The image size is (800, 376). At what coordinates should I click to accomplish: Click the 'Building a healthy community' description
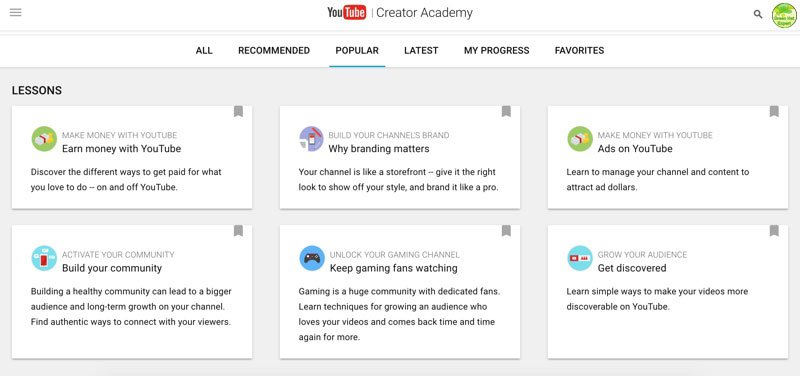tap(131, 307)
